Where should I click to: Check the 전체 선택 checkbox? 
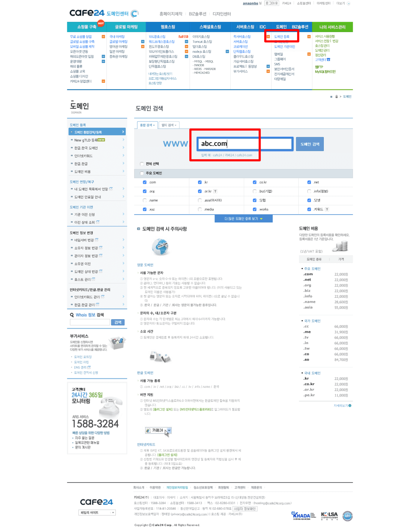pos(142,164)
